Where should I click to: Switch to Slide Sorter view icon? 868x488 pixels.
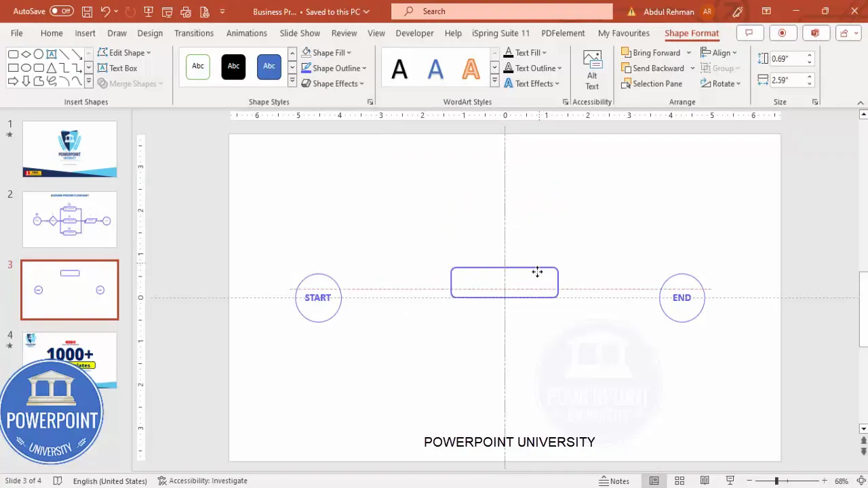click(x=679, y=481)
